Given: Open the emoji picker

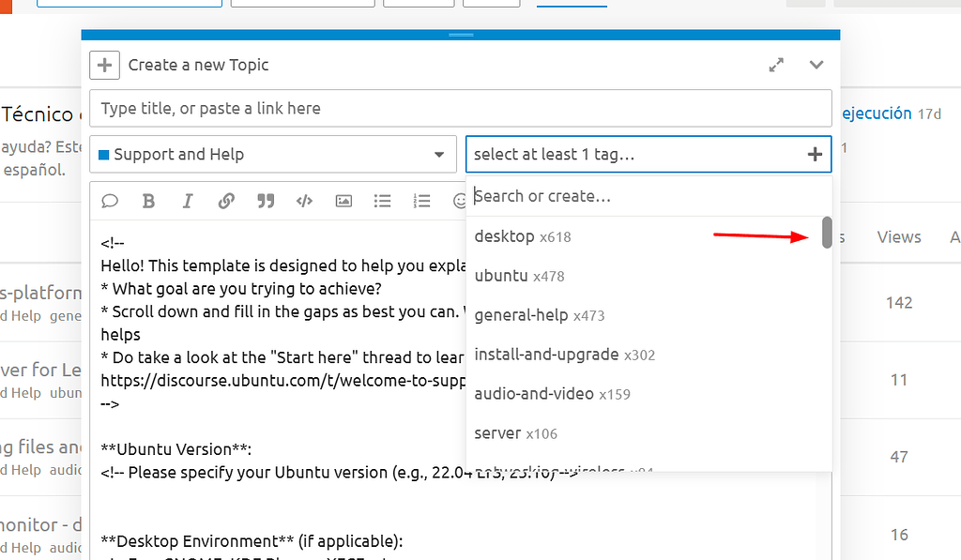Looking at the screenshot, I should tap(460, 200).
